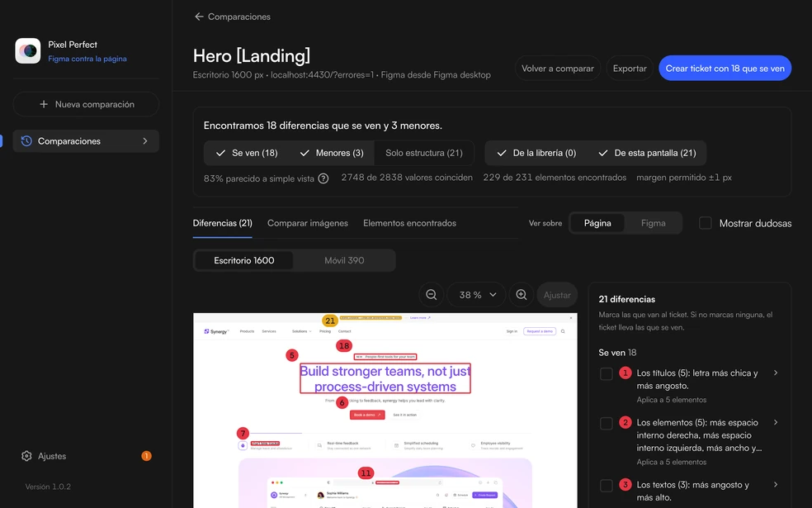Click the Ajustar zoom button
This screenshot has width=812, height=508.
[557, 295]
